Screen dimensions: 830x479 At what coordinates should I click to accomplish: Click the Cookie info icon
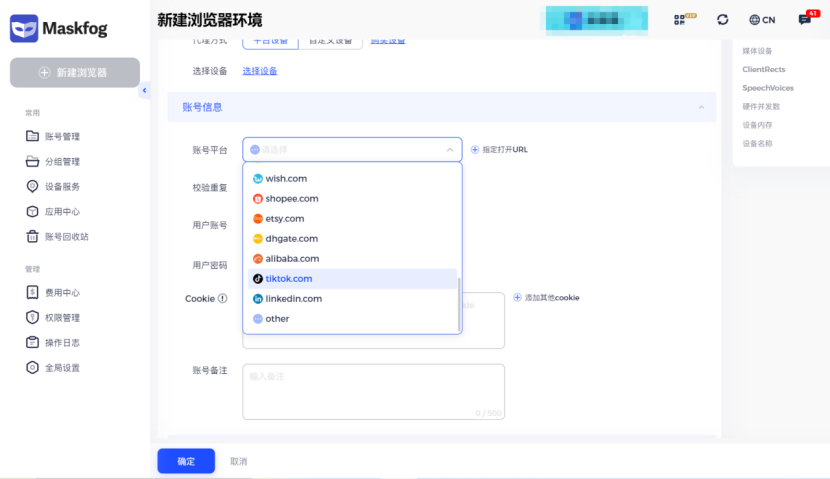click(223, 299)
